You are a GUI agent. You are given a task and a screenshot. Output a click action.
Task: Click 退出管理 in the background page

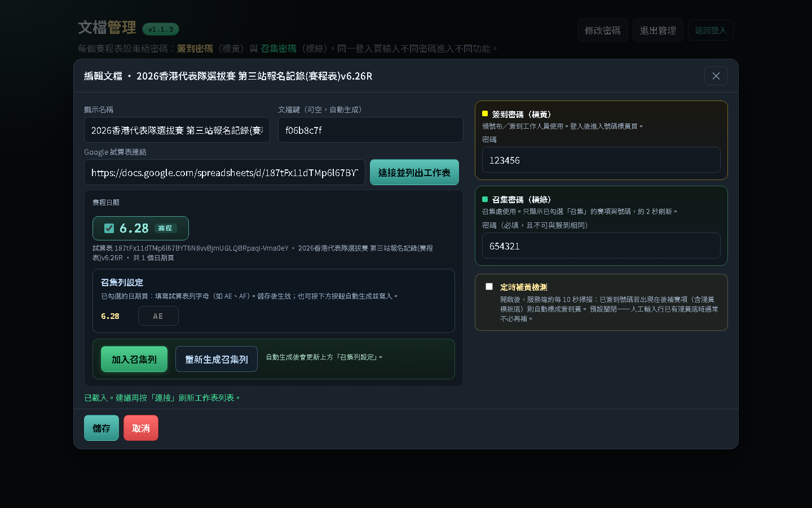[658, 30]
